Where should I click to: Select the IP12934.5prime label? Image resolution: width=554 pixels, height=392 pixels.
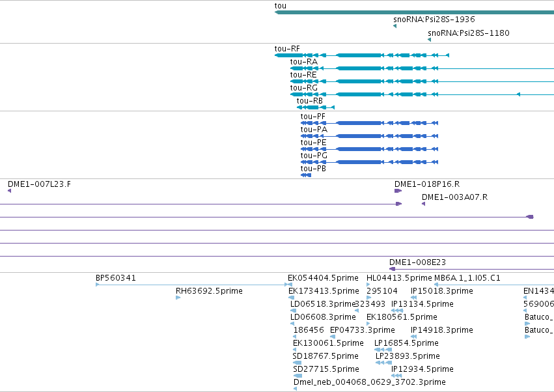(422, 369)
